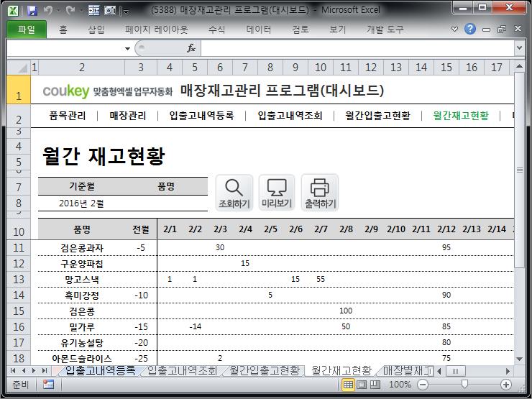
Task: Go to 월간입출고현황 navigation link
Action: (377, 116)
